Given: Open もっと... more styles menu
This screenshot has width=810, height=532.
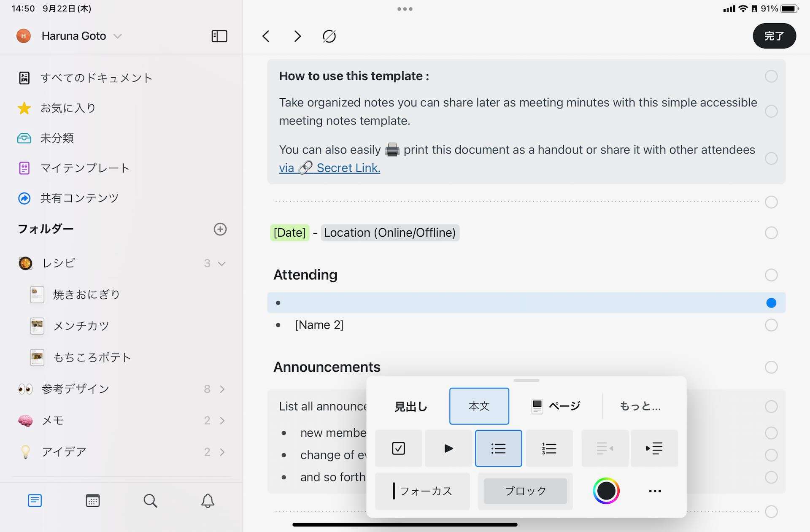Looking at the screenshot, I should [x=640, y=406].
